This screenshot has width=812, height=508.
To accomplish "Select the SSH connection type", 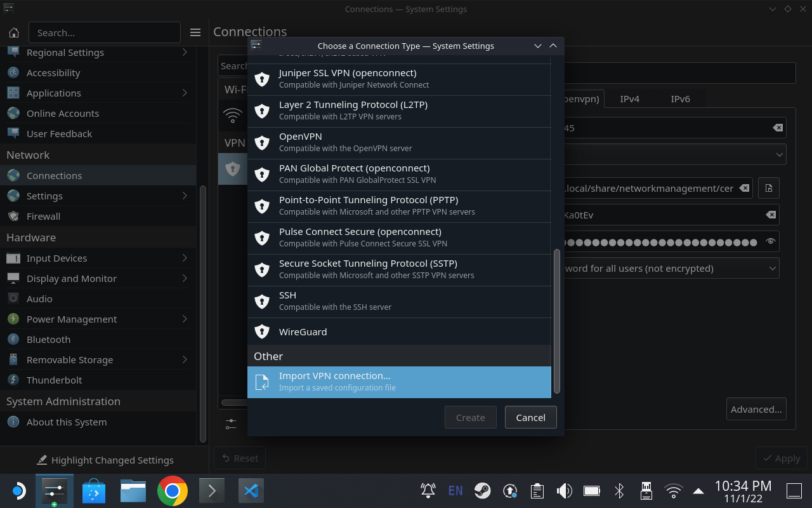I will click(x=399, y=302).
